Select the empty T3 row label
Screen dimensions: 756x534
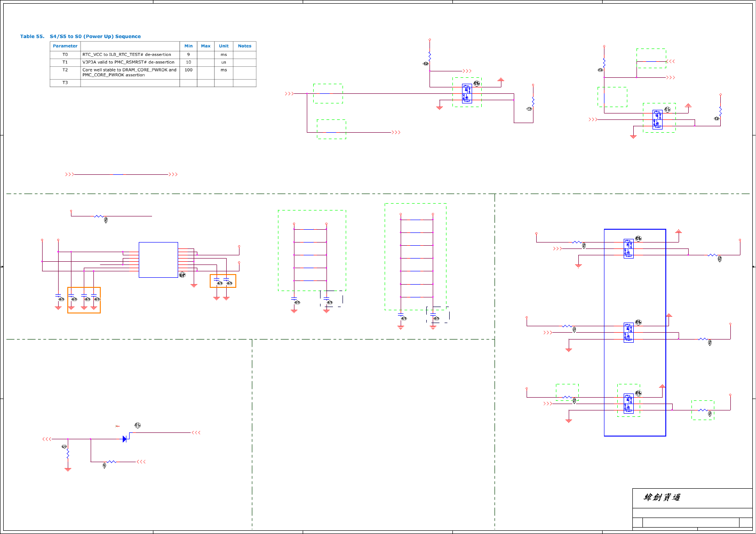65,83
